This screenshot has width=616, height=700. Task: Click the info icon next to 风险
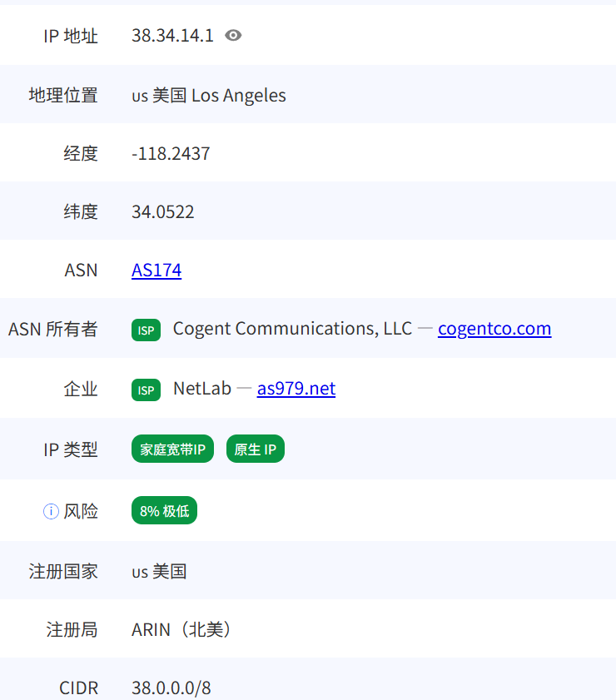(x=51, y=511)
